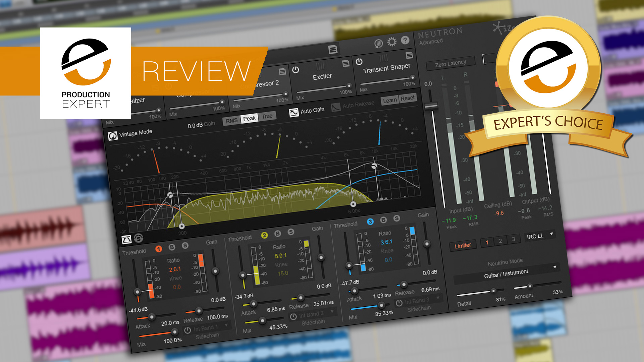
Task: Click the Neutrino Detail slider
Action: pyautogui.click(x=480, y=293)
